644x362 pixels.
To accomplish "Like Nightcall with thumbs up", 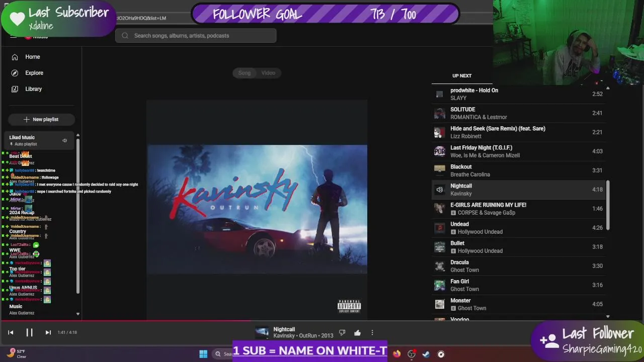I will [x=357, y=333].
